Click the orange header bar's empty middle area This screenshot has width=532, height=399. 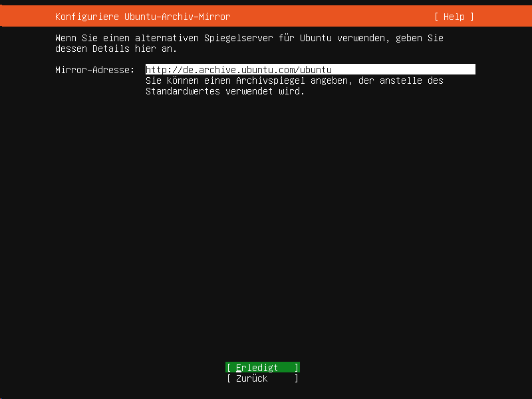point(332,17)
